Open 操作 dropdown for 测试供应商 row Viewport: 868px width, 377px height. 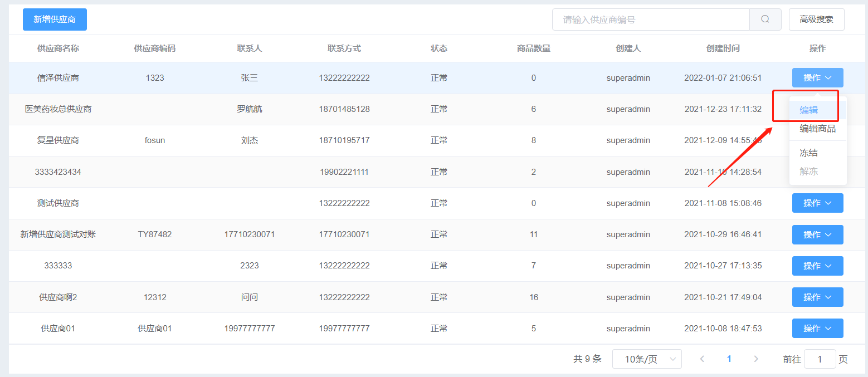817,203
